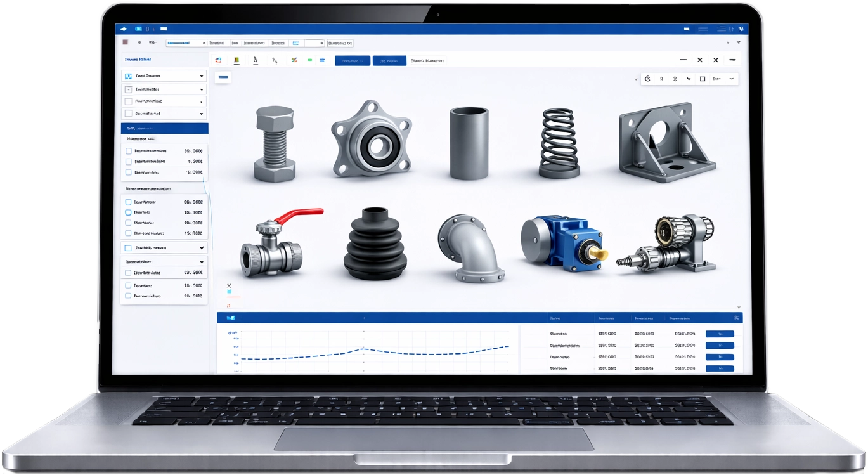Viewport: 868px width, 475px height.
Task: Check the last checkbox at bottom of sidebar
Action: click(129, 296)
